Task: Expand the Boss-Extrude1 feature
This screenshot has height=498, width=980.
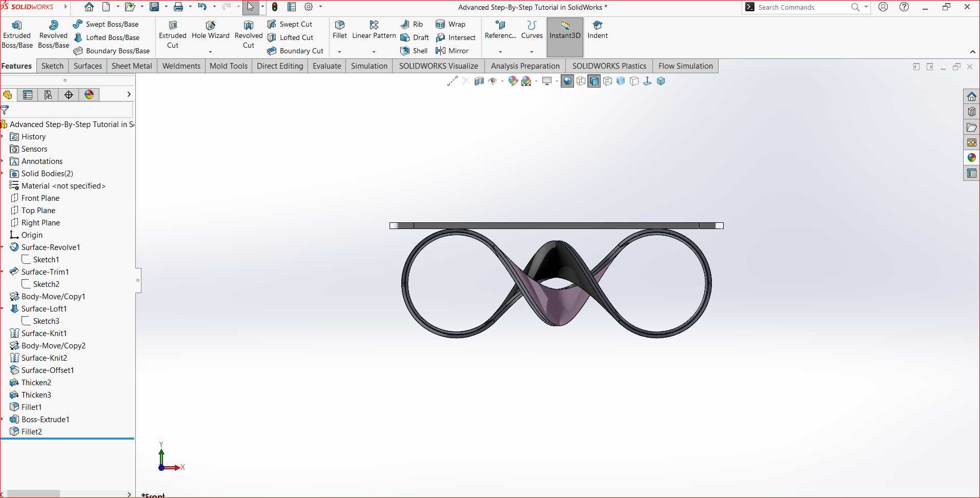Action: pyautogui.click(x=3, y=419)
